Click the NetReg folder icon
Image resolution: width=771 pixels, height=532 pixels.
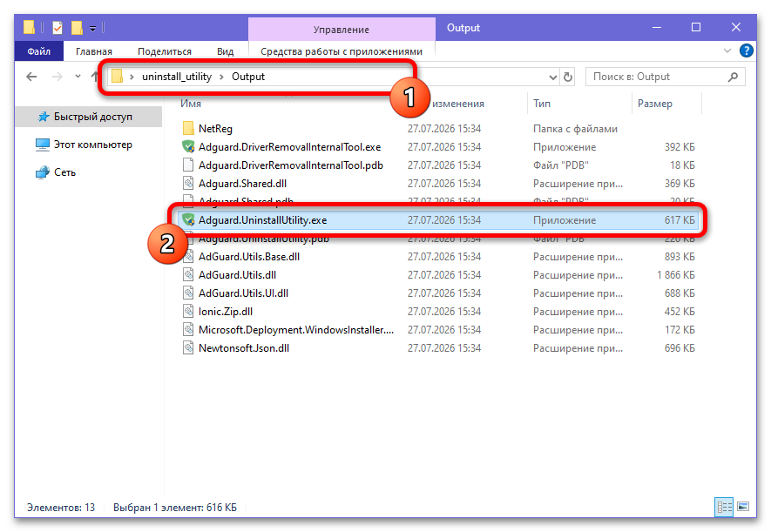coord(188,129)
